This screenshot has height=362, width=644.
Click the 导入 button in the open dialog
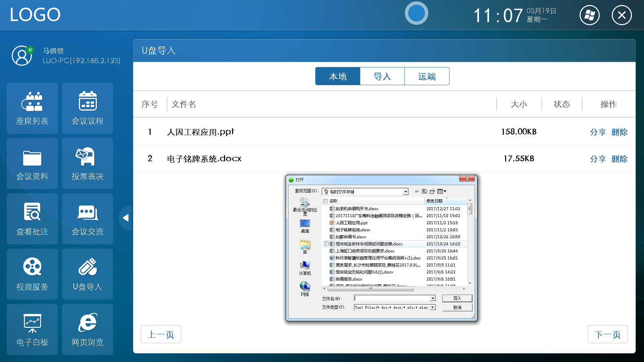457,298
